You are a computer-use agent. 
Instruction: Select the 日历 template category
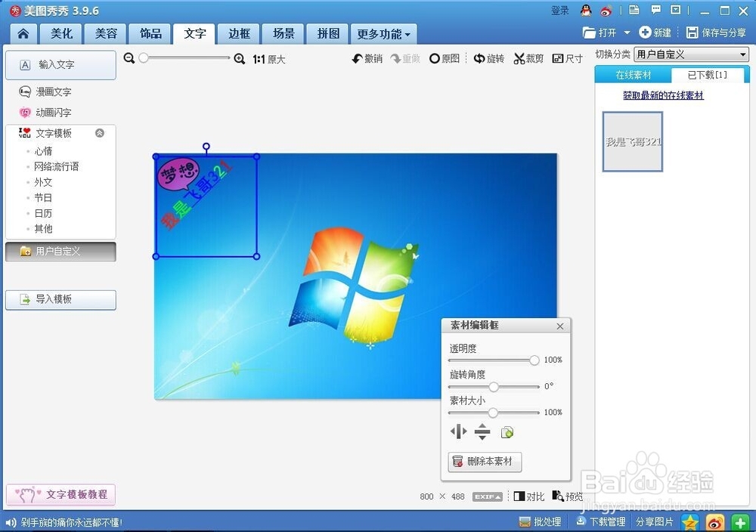tap(43, 213)
